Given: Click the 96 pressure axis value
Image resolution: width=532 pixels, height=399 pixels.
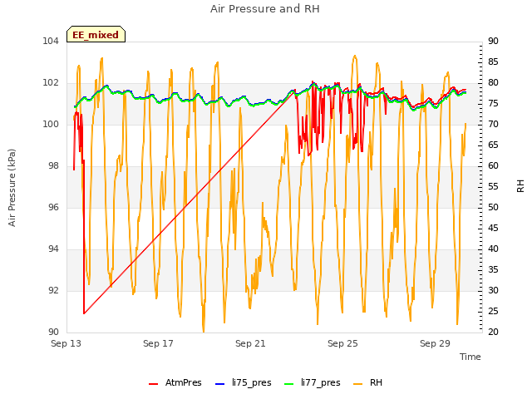Looking at the screenshot, I should click(x=53, y=207).
